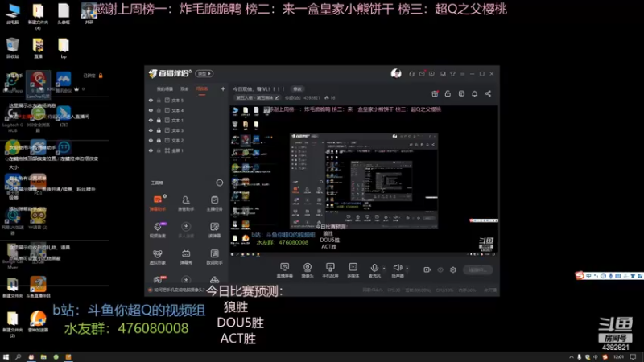The width and height of the screenshot is (644, 362).
Task: Click the stop streaming button in control bar
Action: tap(478, 269)
